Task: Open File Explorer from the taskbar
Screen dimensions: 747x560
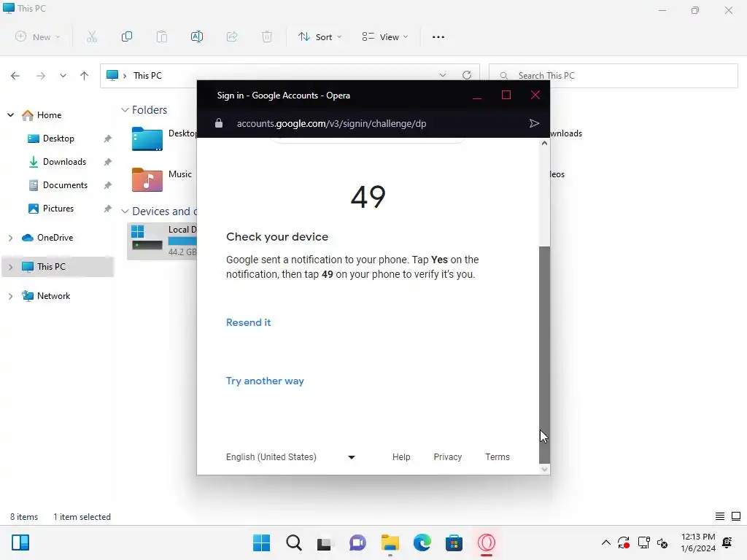Action: (x=390, y=542)
